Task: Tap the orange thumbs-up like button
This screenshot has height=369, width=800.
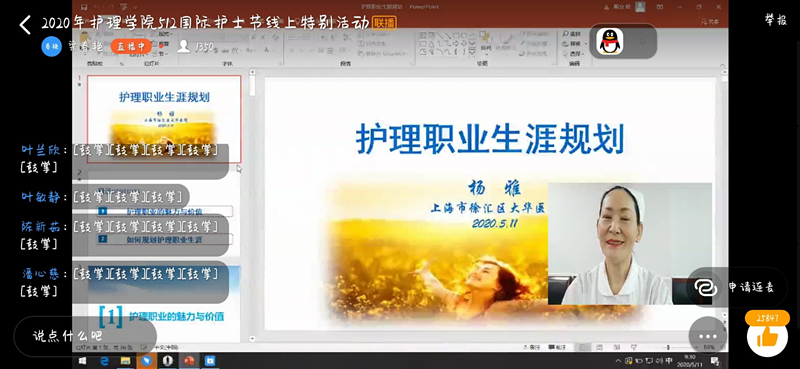Action: [767, 337]
